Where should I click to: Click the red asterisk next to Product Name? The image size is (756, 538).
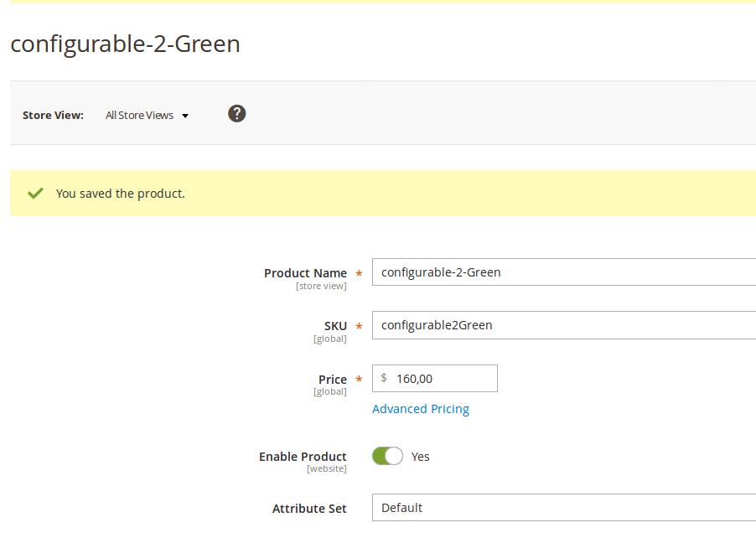(x=360, y=274)
